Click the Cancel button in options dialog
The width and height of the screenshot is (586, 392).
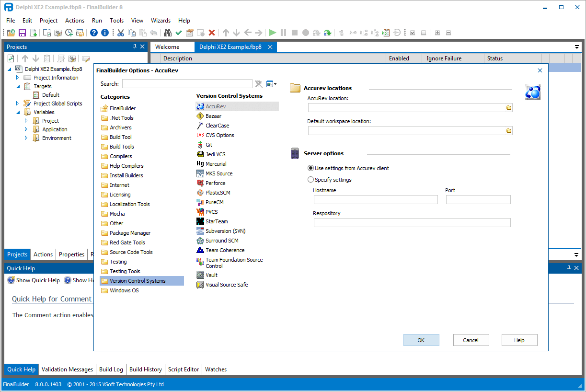pos(471,340)
